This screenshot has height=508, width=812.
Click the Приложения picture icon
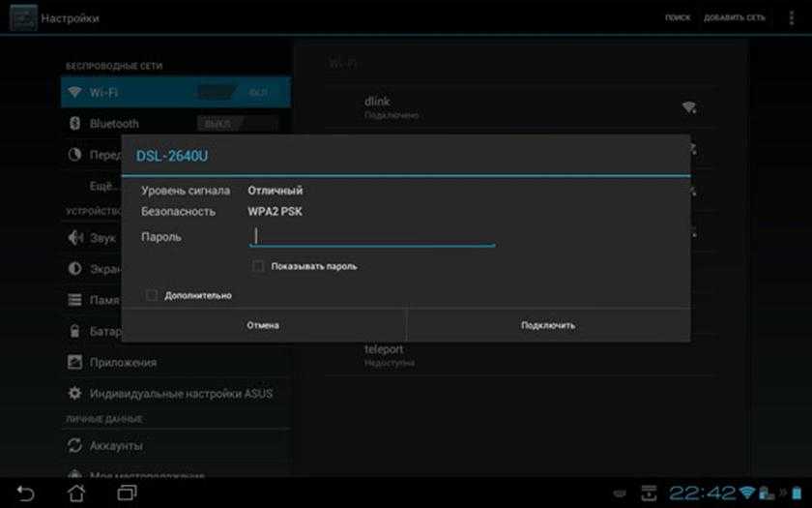coord(74,362)
